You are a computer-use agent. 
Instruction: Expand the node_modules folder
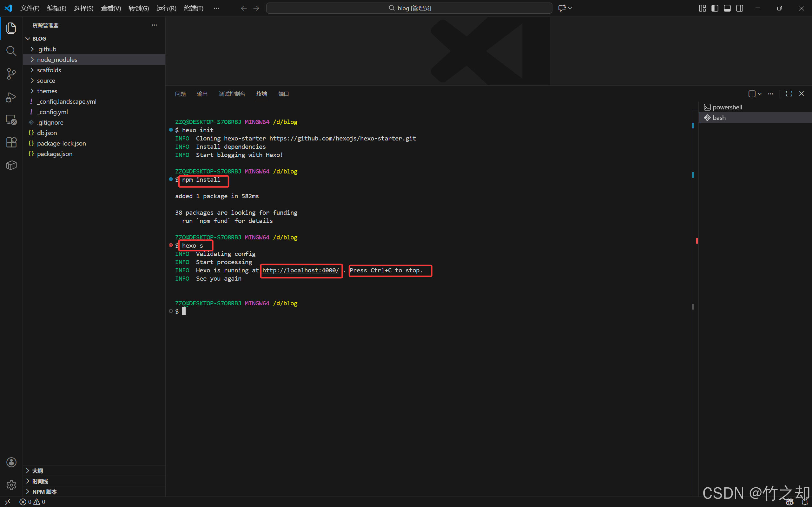[57, 59]
